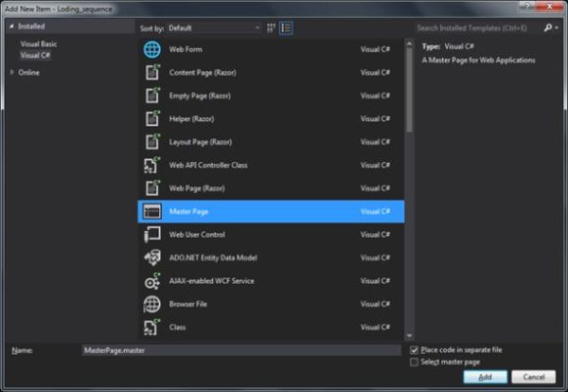Click the Web Form globe icon
This screenshot has width=568, height=392.
pos(152,49)
